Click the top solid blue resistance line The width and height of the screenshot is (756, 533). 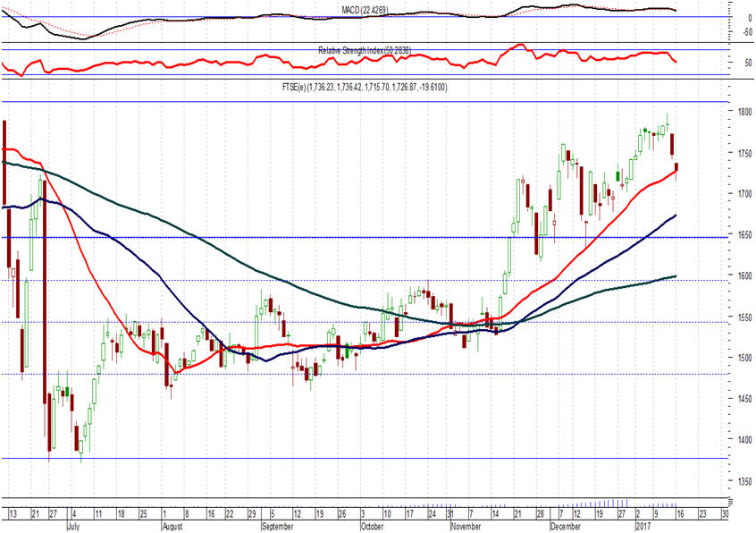[x=357, y=102]
